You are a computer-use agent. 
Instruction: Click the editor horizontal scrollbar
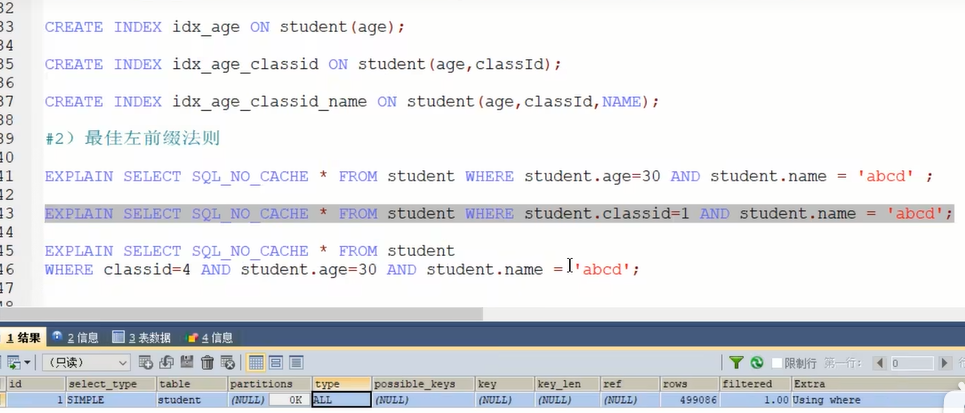241,314
